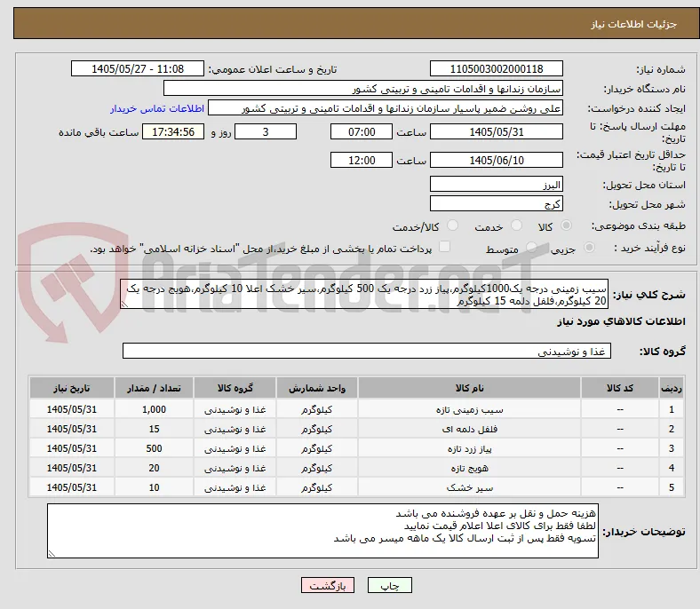Select the خدمت radio button
Image resolution: width=700 pixels, height=609 pixels.
tap(516, 225)
